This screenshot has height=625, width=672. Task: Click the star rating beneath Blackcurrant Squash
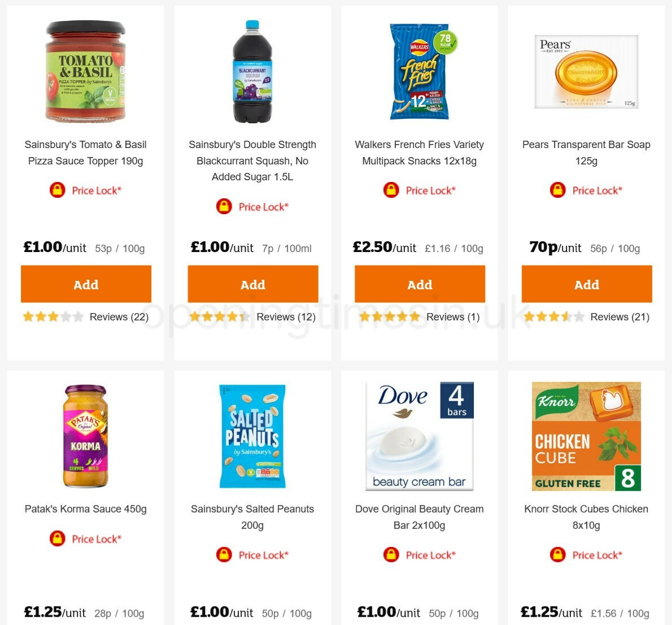pos(219,316)
